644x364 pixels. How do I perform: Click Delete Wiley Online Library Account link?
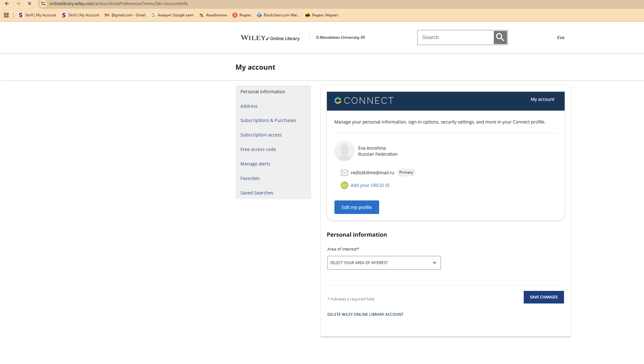[x=365, y=315]
